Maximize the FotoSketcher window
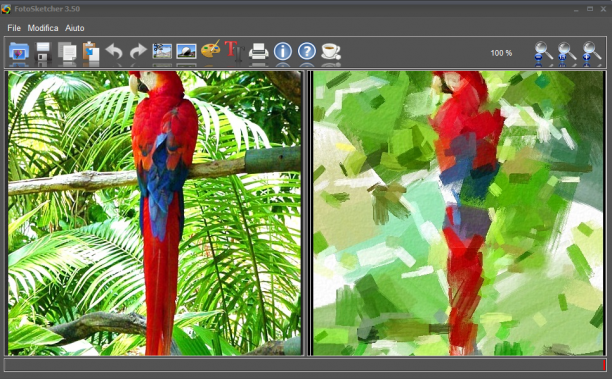 [590, 9]
